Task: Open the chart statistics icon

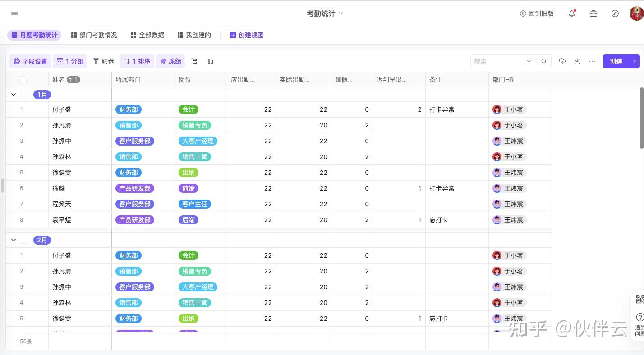Action: click(x=210, y=61)
